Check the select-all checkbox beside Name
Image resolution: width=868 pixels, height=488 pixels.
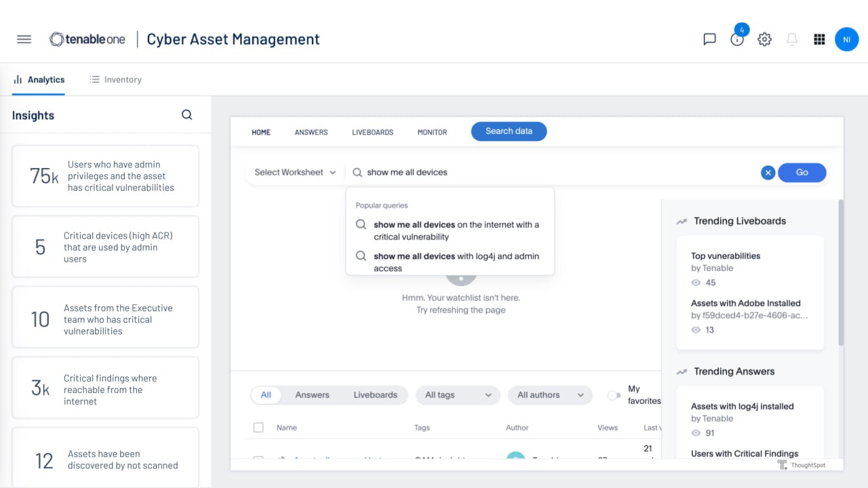(x=258, y=428)
